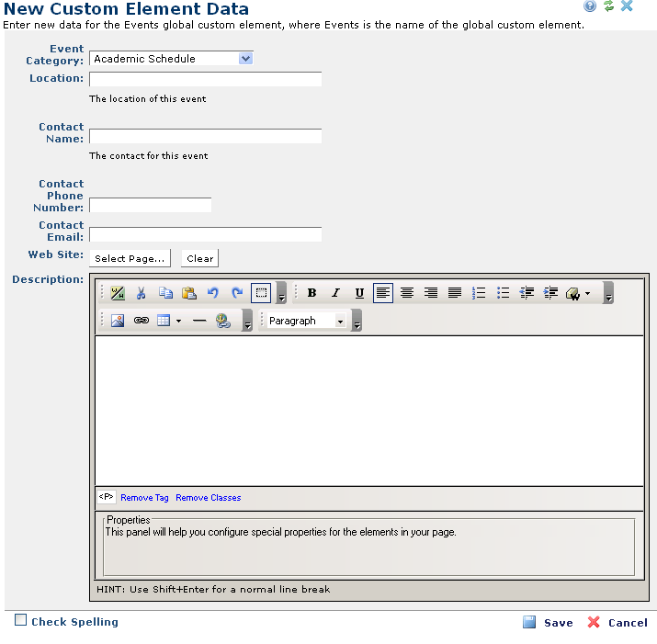The height and width of the screenshot is (644, 657).
Task: Insert an image with the picture icon
Action: [118, 321]
